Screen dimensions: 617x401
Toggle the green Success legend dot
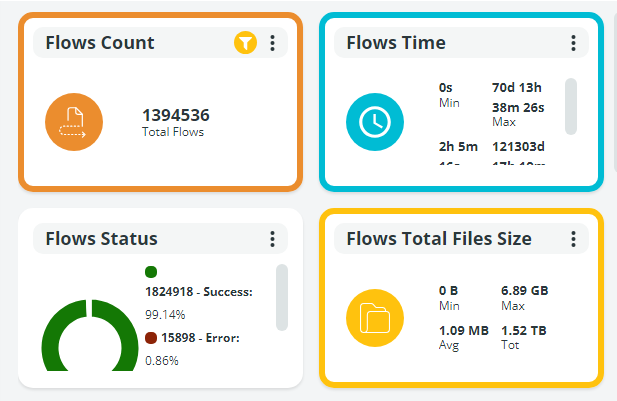151,271
